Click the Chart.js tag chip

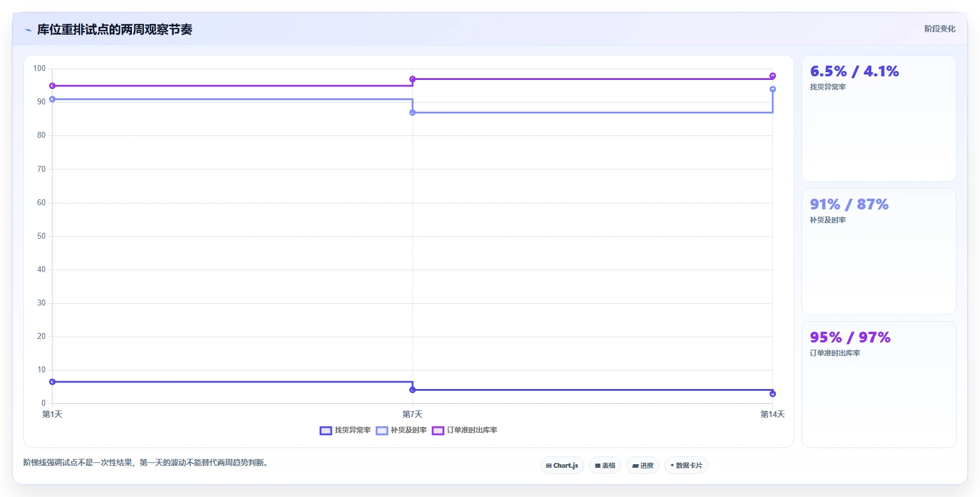pyautogui.click(x=562, y=465)
